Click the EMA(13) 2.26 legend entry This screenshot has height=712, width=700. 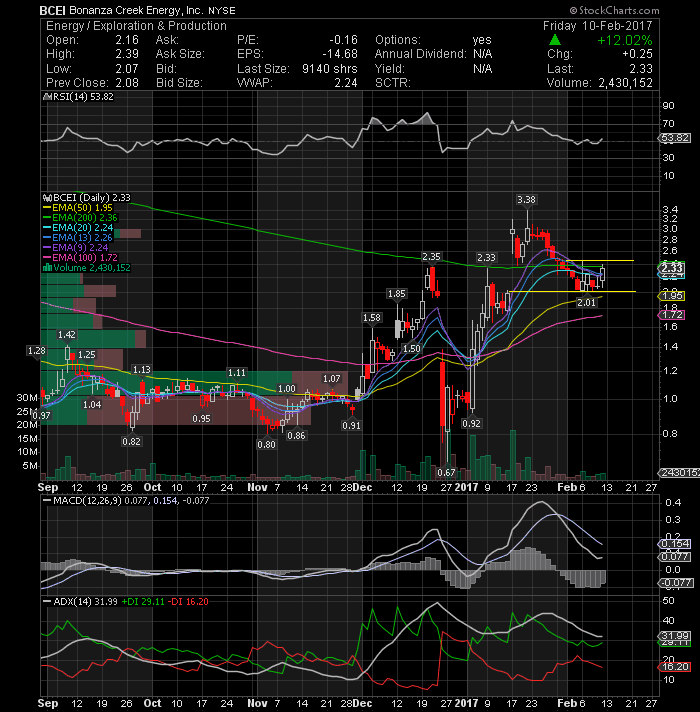[78, 237]
